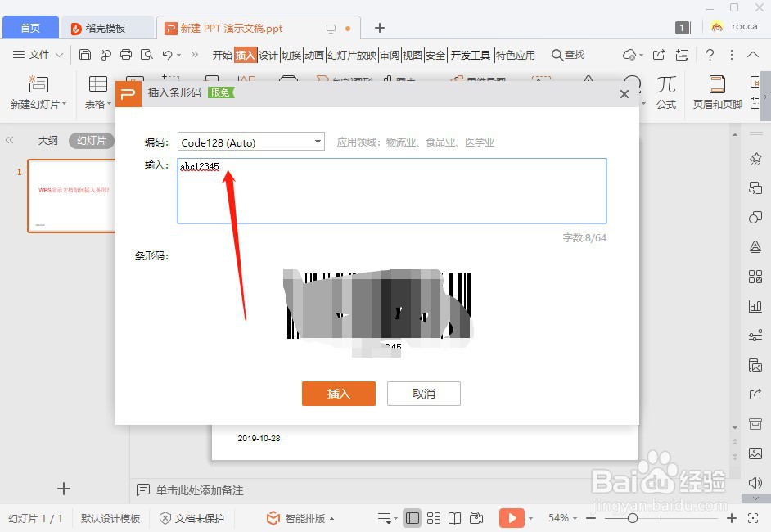Click the orange 插入 button in dialog

click(338, 394)
